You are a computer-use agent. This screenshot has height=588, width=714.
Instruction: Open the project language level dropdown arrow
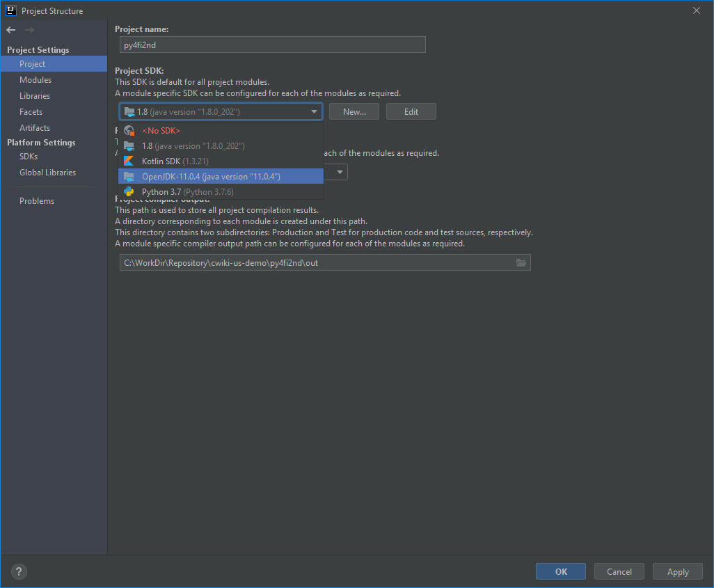(x=340, y=172)
